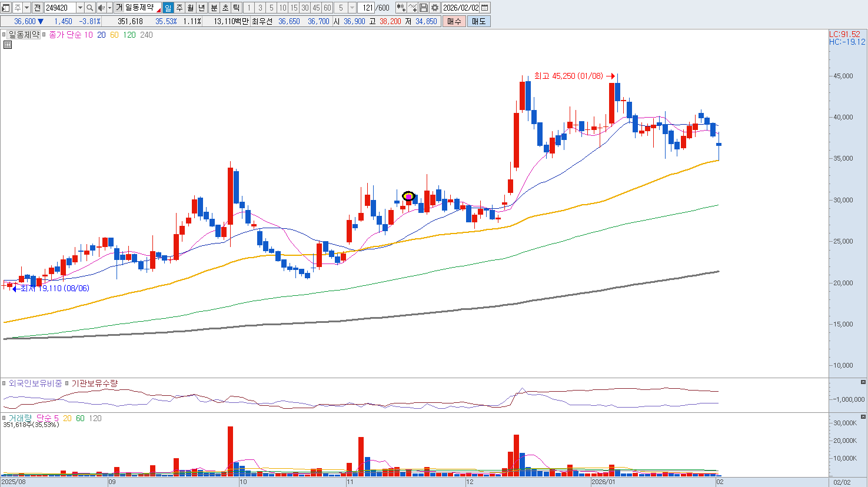Click the stock search magnifier icon
The height and width of the screenshot is (487, 868).
(x=89, y=8)
